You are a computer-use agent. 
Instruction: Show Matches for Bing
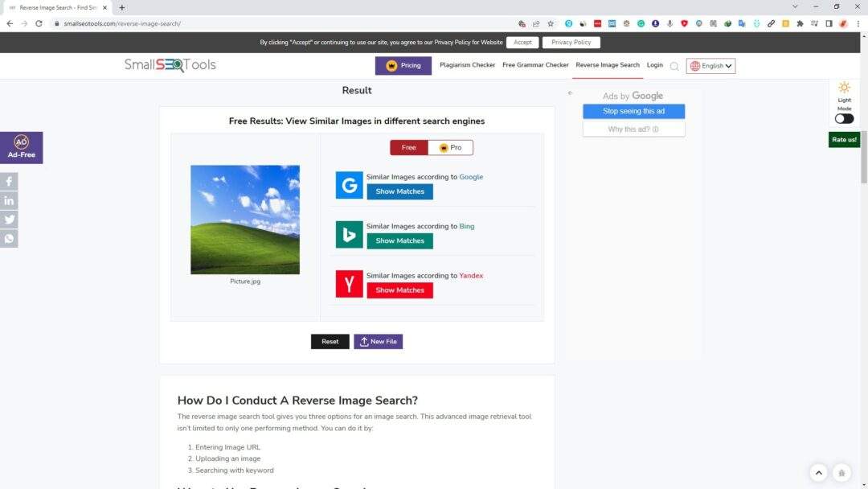pyautogui.click(x=399, y=241)
